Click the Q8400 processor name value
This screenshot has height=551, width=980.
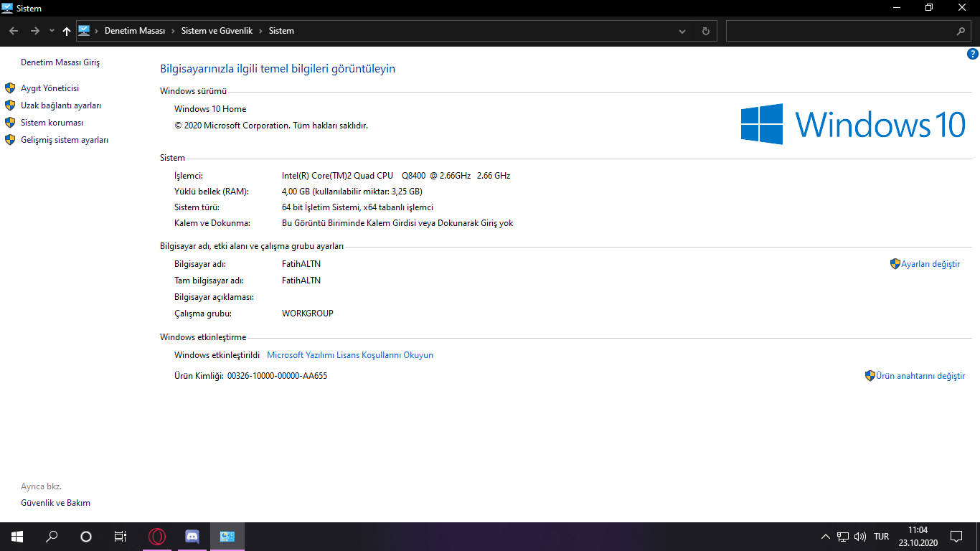tap(396, 176)
